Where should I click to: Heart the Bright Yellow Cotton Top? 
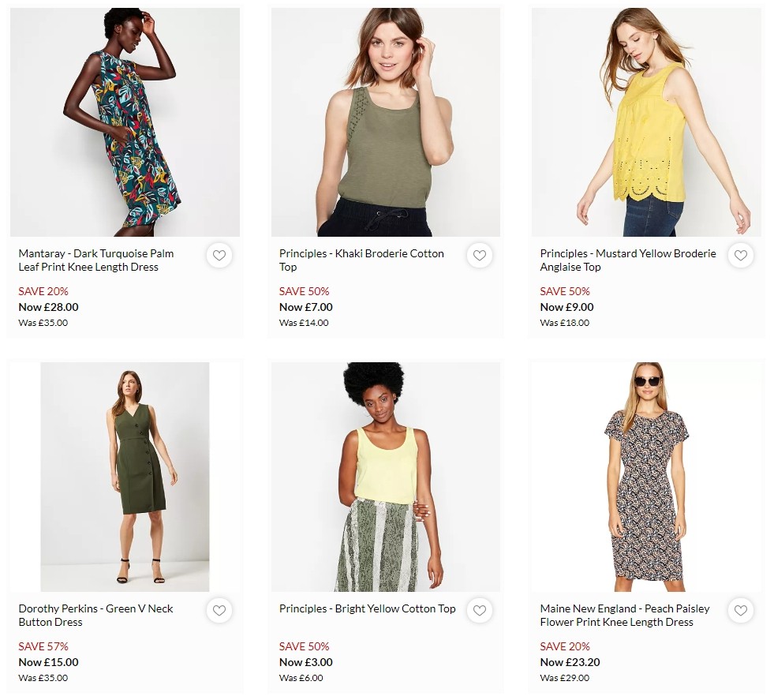(x=480, y=611)
